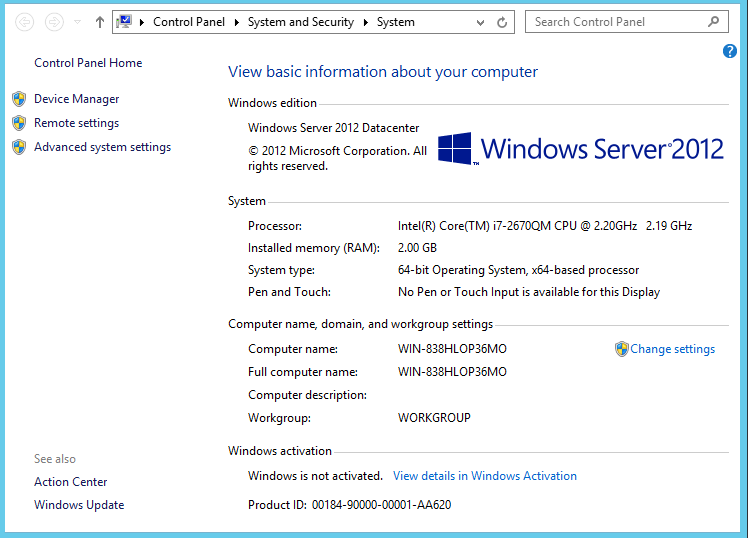The image size is (750, 538).
Task: Click the Back navigation arrow
Action: click(24, 22)
